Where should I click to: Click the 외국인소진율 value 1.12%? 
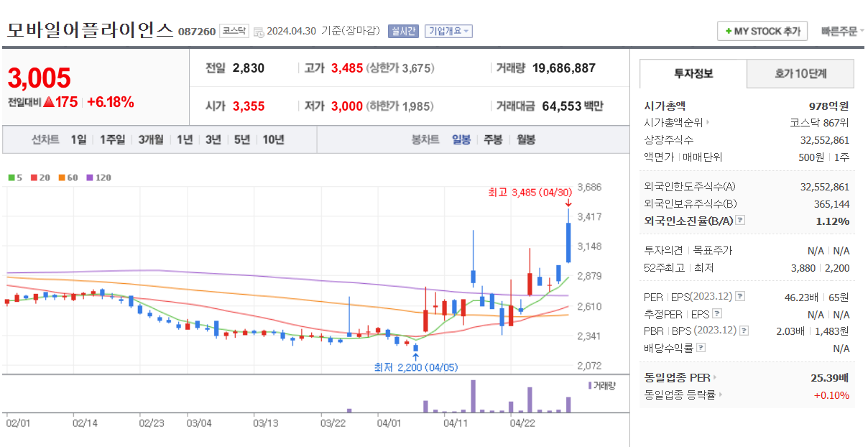coord(833,221)
